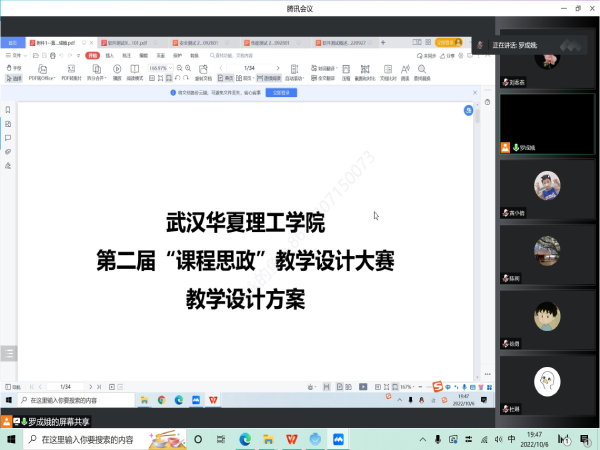Viewport: 600px width, 450px height.
Task: Click the 阅读模式 reading mode icon
Action: pyautogui.click(x=135, y=74)
